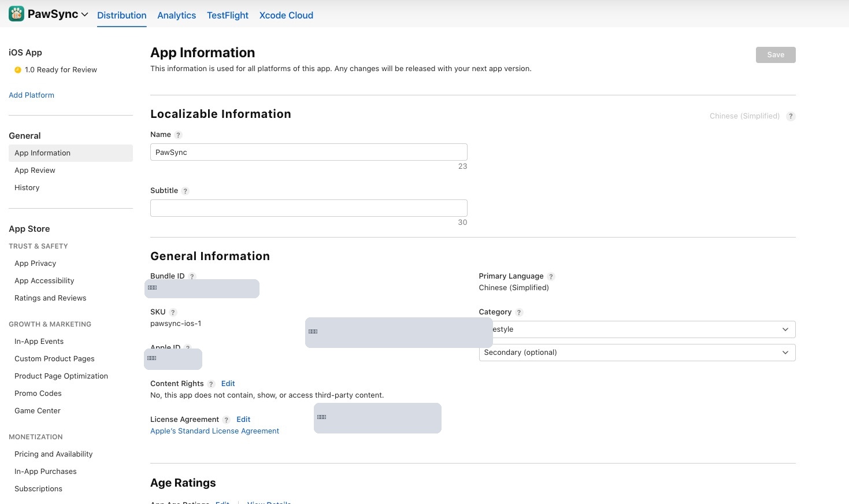Screen dimensions: 849x504
Task: Go to In-App Purchases
Action: click(x=46, y=472)
